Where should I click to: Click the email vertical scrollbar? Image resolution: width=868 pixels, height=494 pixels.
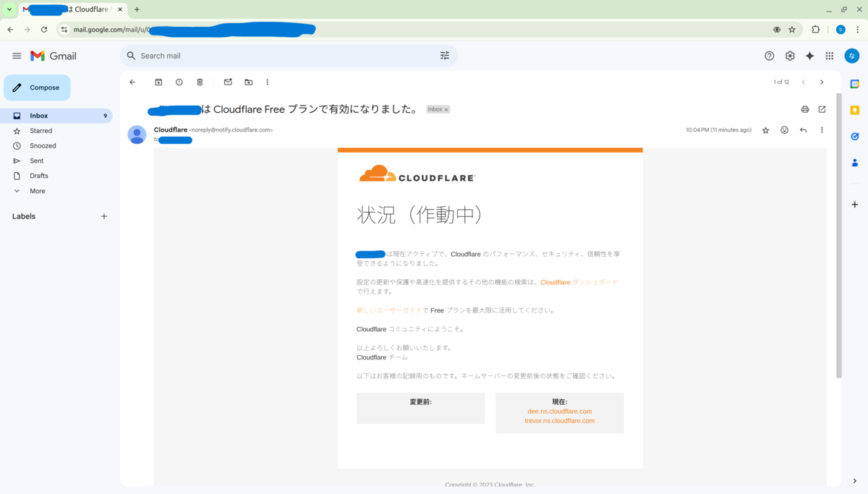839,235
